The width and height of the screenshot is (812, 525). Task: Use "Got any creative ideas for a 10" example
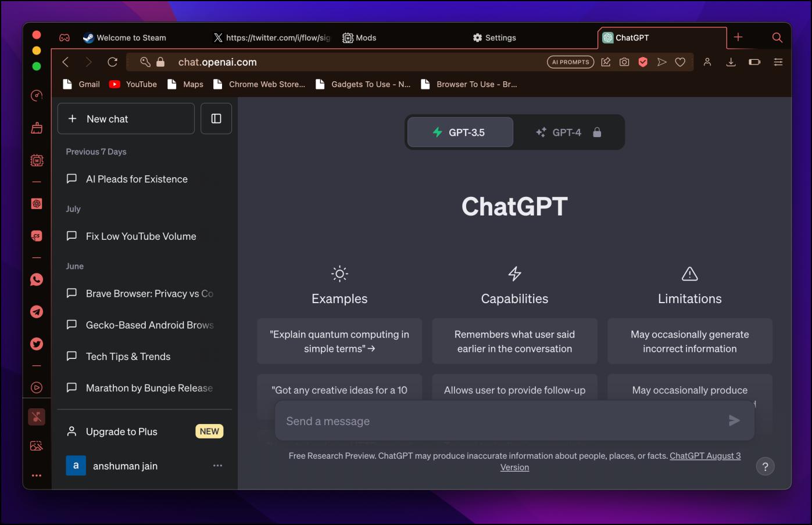[339, 390]
